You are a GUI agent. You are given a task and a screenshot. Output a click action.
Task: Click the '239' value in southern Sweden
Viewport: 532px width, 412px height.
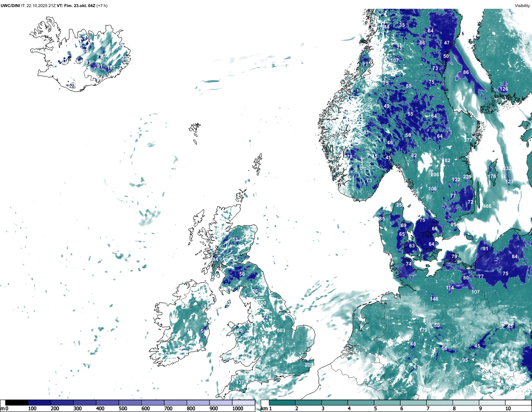(x=467, y=177)
